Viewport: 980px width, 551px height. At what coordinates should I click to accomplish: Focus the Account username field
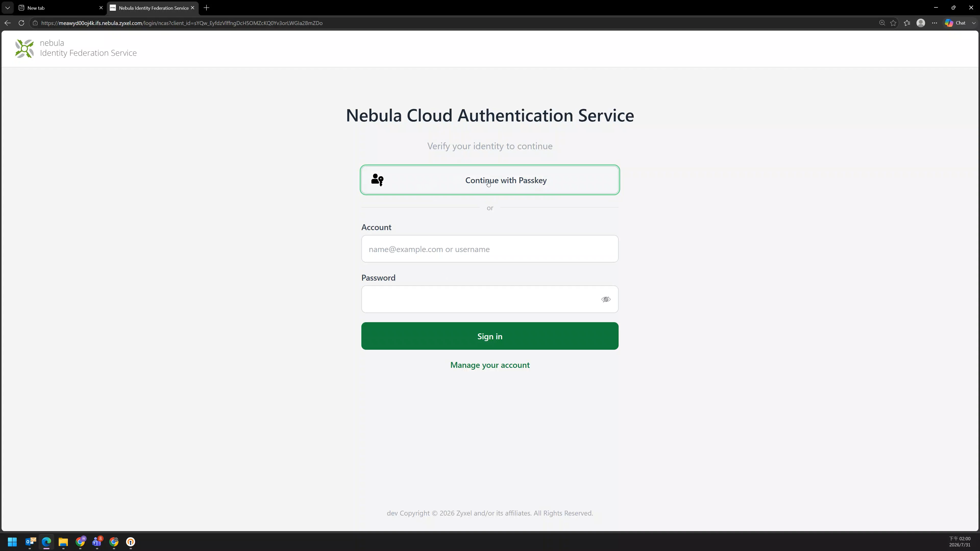pyautogui.click(x=490, y=249)
